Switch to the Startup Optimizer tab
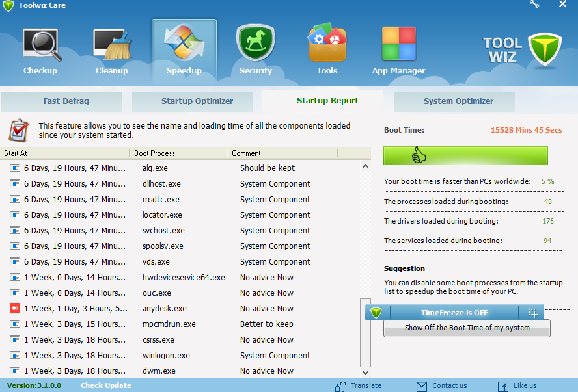 [x=193, y=101]
